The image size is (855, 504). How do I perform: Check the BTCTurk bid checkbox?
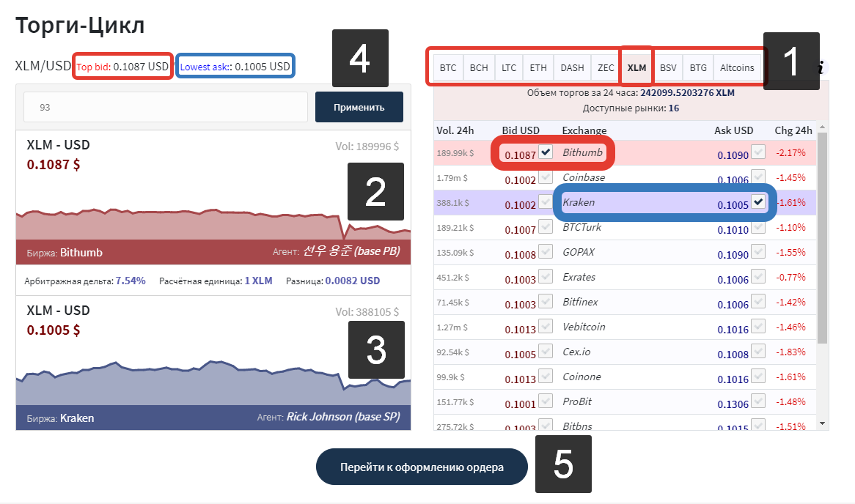click(x=546, y=226)
